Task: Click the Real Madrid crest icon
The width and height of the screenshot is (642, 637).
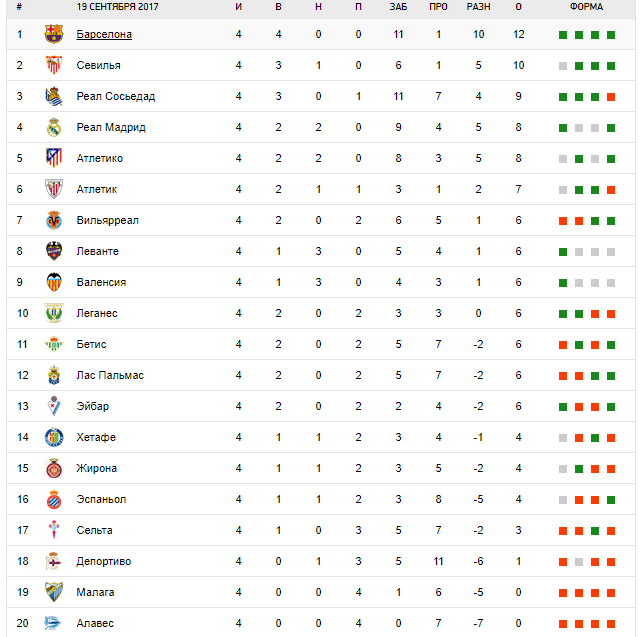Action: point(54,128)
